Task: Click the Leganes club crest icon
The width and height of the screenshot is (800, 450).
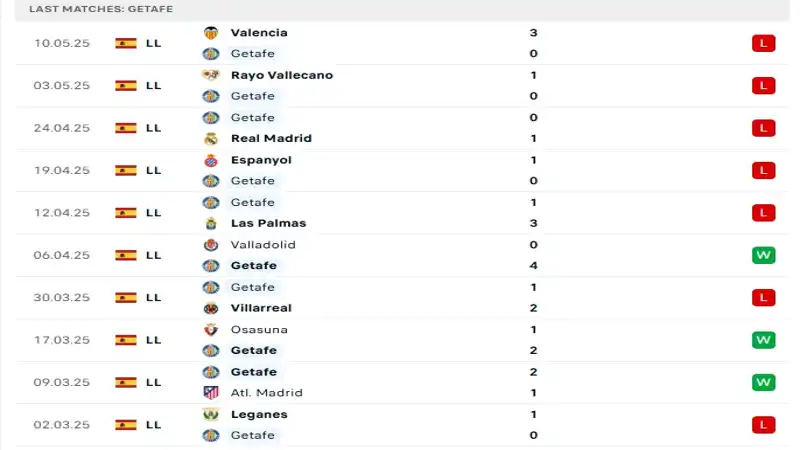Action: [211, 415]
